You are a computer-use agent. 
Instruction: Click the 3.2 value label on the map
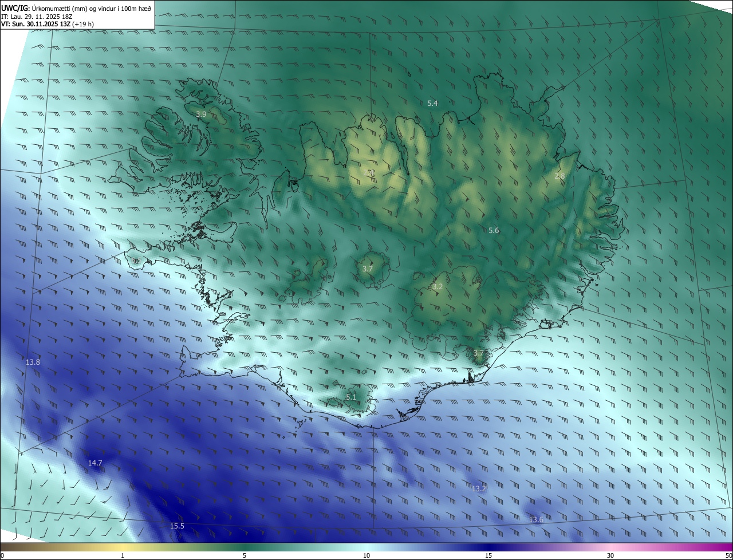coord(438,286)
